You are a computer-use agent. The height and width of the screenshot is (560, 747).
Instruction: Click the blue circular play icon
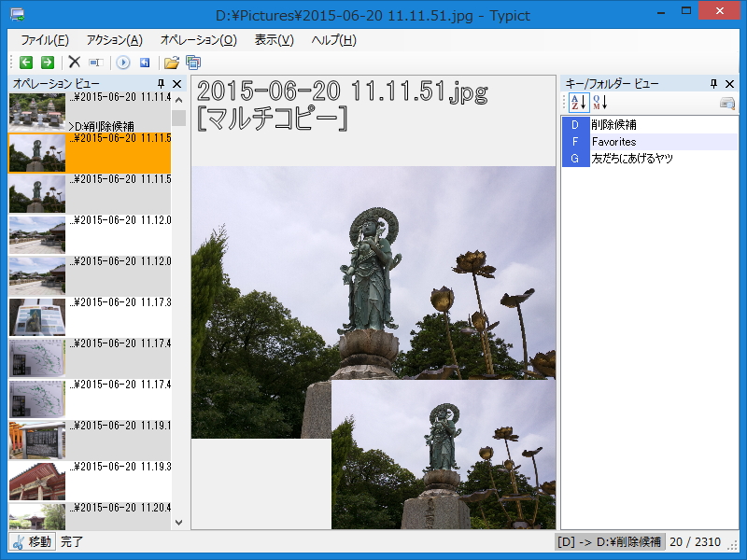point(123,63)
